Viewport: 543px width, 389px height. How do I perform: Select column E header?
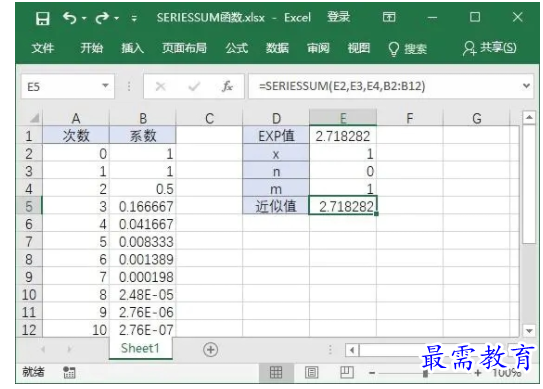click(x=343, y=118)
